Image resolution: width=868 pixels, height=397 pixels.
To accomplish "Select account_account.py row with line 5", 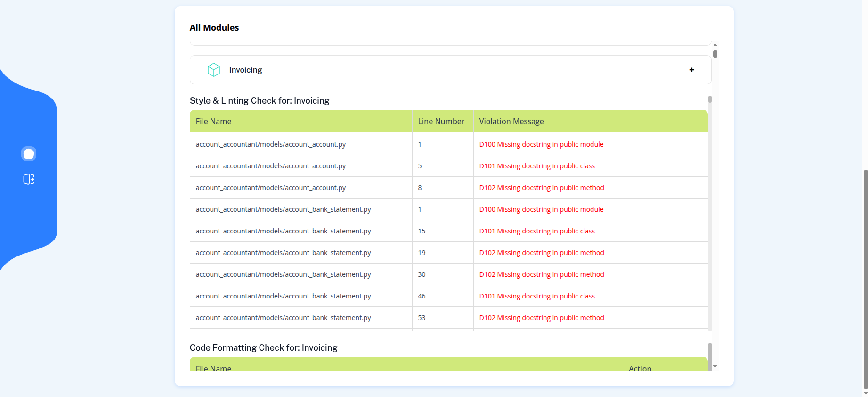I will pos(449,166).
